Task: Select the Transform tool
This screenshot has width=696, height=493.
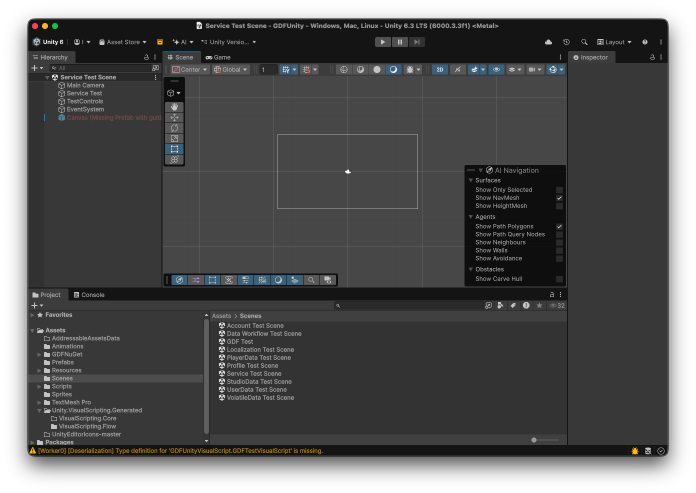Action: [x=174, y=160]
